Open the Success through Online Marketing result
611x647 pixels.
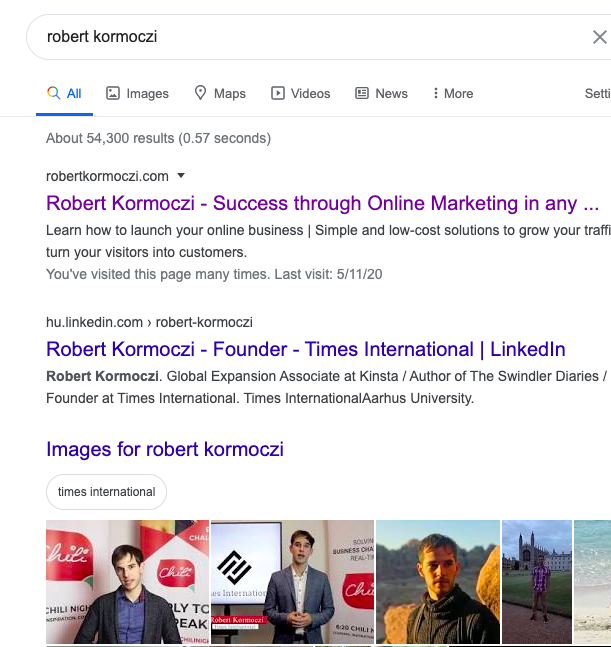click(x=322, y=203)
